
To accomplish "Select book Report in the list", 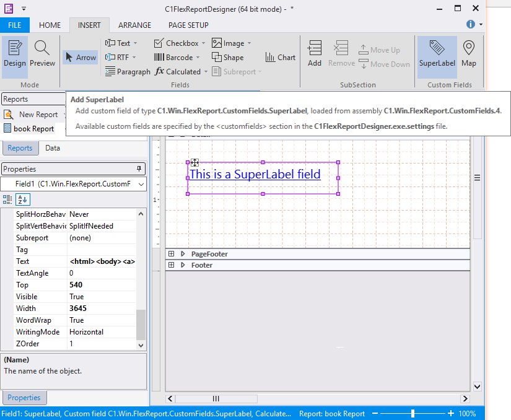I will pyautogui.click(x=28, y=128).
